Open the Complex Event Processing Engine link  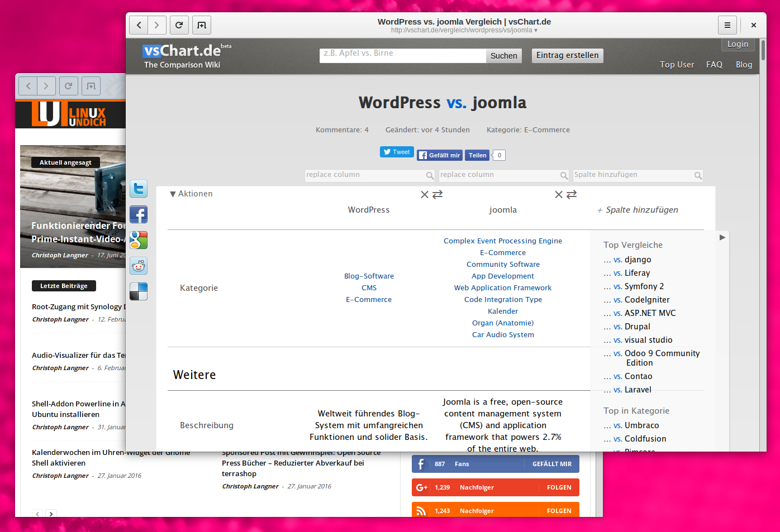click(503, 241)
